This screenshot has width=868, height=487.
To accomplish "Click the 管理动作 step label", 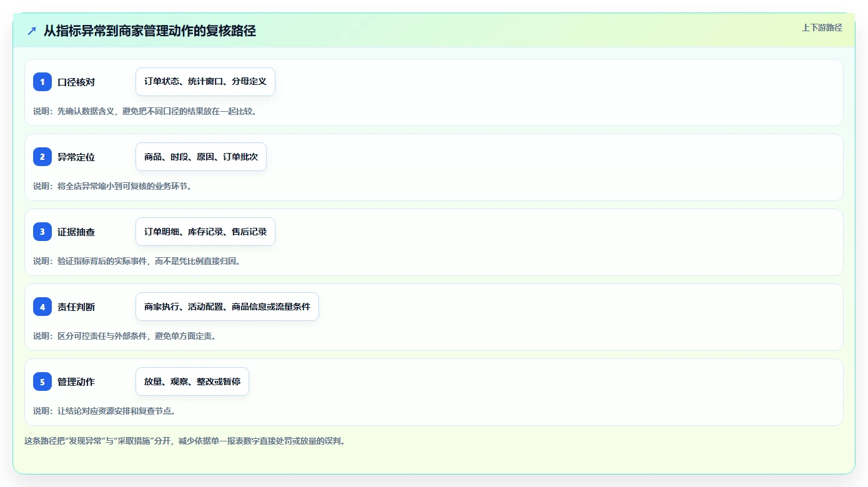I will click(x=76, y=381).
